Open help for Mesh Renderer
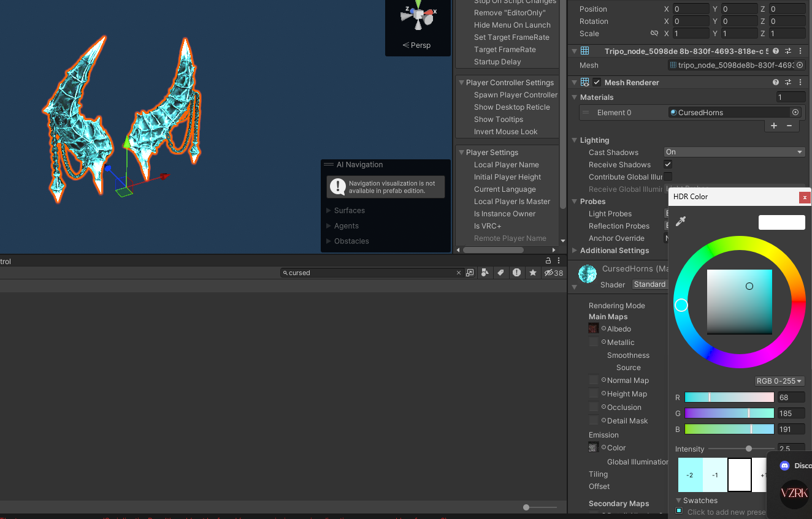Screen dimensions: 812x519 (776, 82)
